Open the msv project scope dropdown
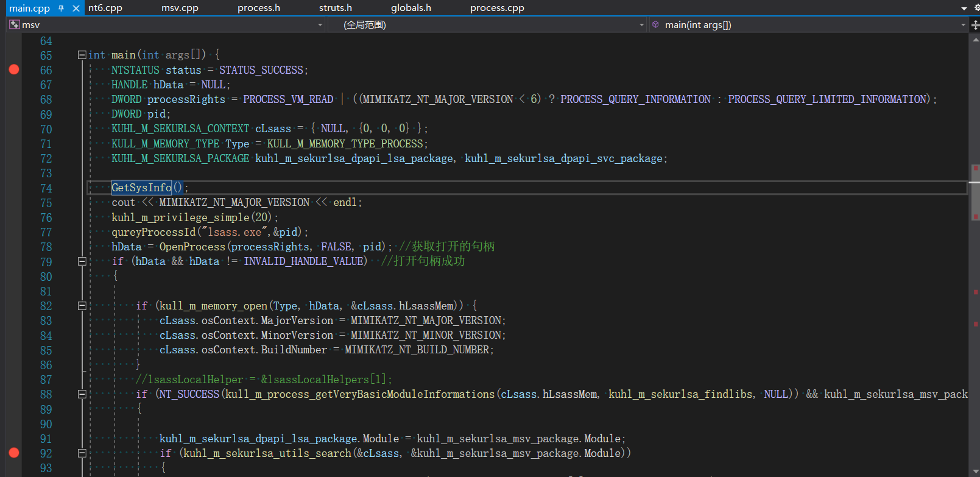Image resolution: width=980 pixels, height=477 pixels. click(x=320, y=25)
